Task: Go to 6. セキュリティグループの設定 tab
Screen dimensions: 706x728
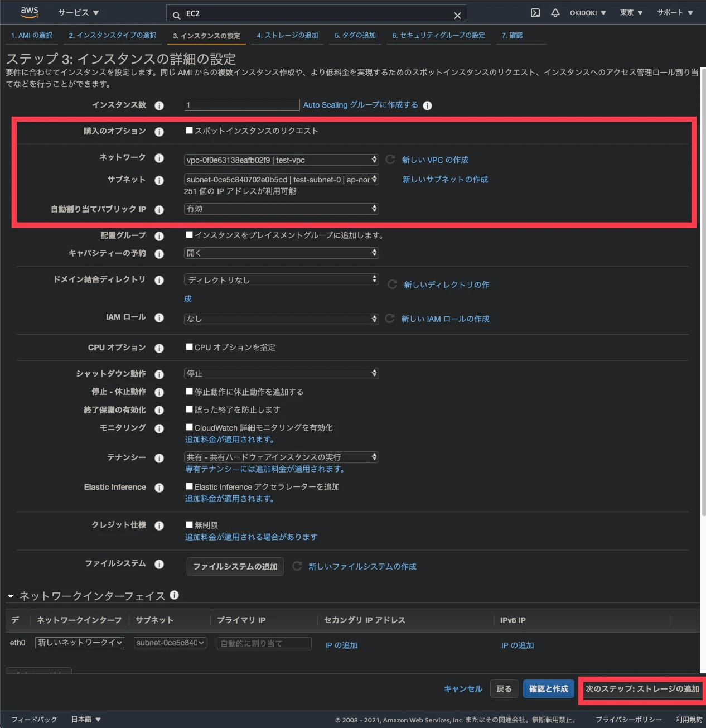Action: [x=439, y=35]
